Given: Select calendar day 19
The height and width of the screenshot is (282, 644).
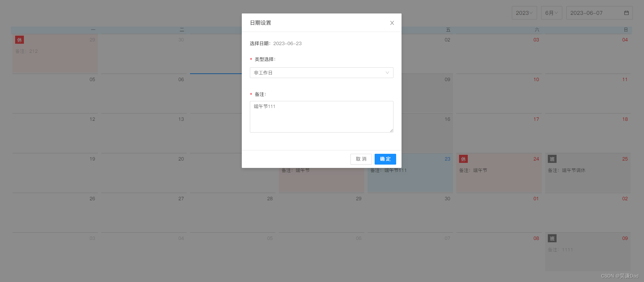Looking at the screenshot, I should [55, 173].
